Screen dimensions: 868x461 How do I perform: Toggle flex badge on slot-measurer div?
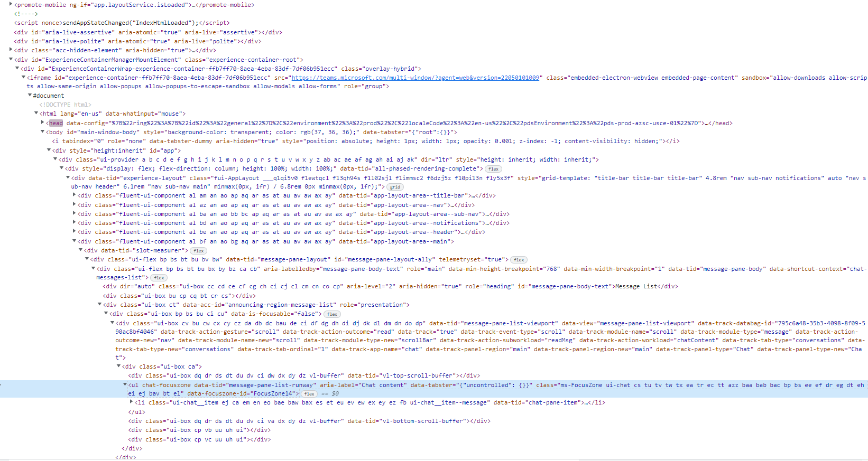click(x=199, y=251)
